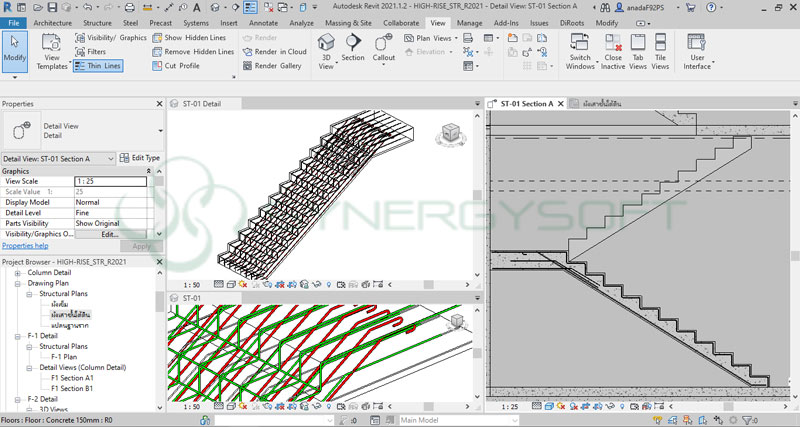Image resolution: width=800 pixels, height=427 pixels.
Task: Toggle Show Hidden Lines
Action: 194,37
